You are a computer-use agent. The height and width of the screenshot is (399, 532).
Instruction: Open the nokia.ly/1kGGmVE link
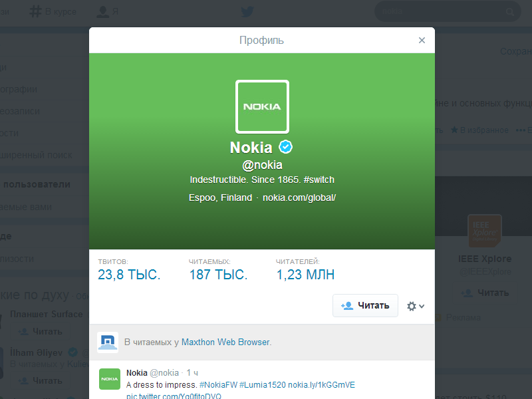point(321,385)
